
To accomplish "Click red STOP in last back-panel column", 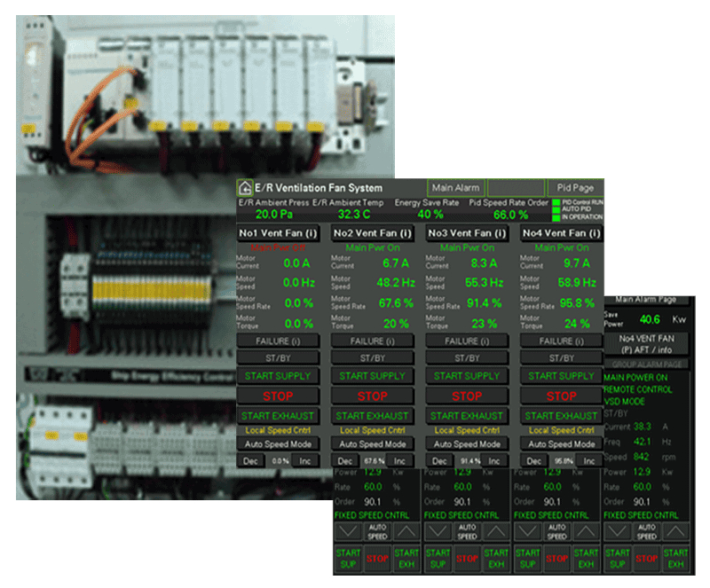I will 647,559.
